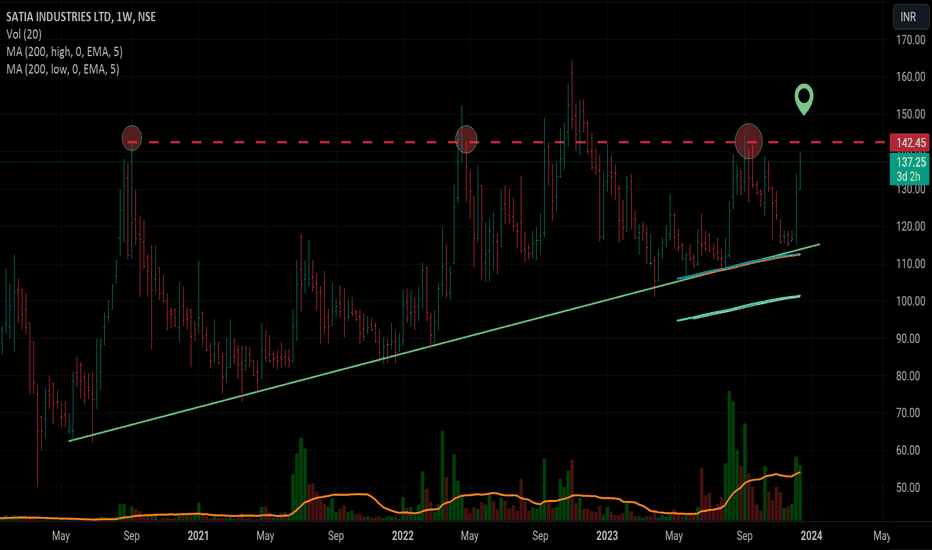This screenshot has height=550, width=932.
Task: Click the 160.00 price axis label
Action: pyautogui.click(x=911, y=77)
